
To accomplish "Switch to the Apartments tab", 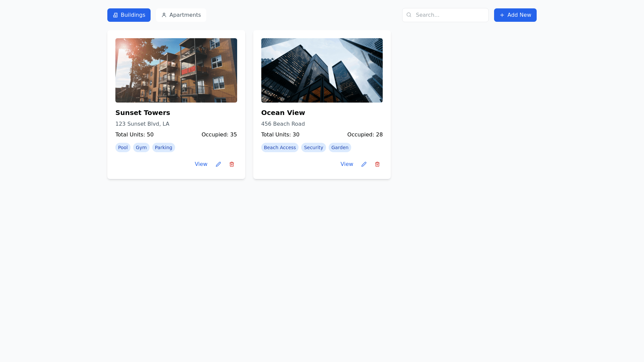I will [x=181, y=15].
